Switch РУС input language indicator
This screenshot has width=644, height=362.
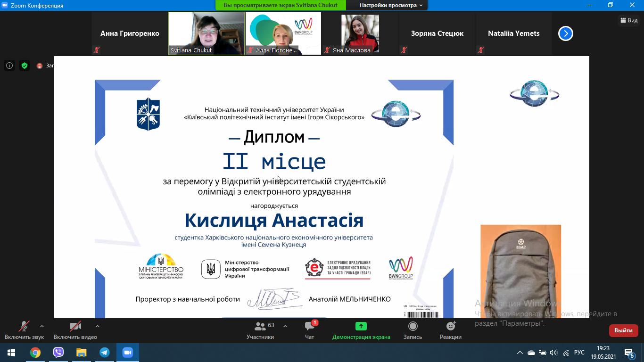click(x=579, y=353)
